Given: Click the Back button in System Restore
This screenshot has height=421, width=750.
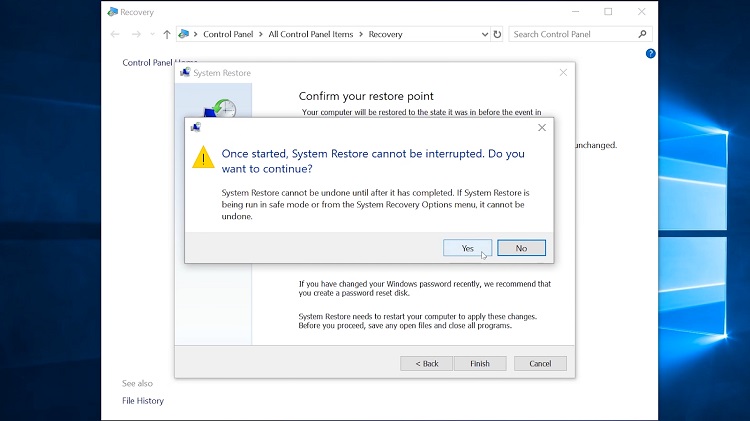Looking at the screenshot, I should point(427,364).
